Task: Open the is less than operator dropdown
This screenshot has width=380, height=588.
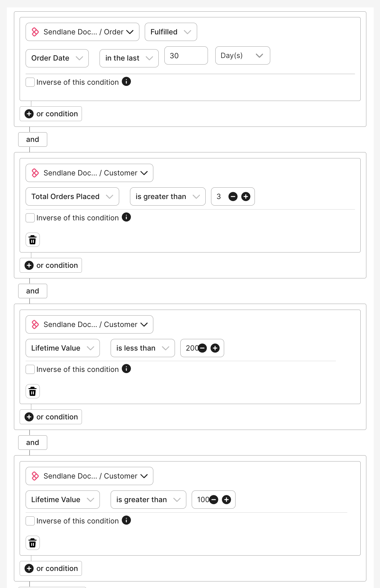Action: 142,348
